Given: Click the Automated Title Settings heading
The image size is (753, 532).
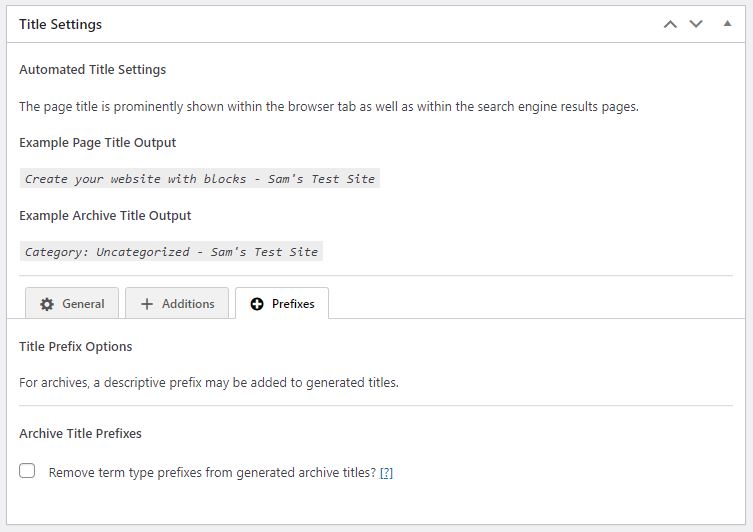Looking at the screenshot, I should pyautogui.click(x=92, y=70).
